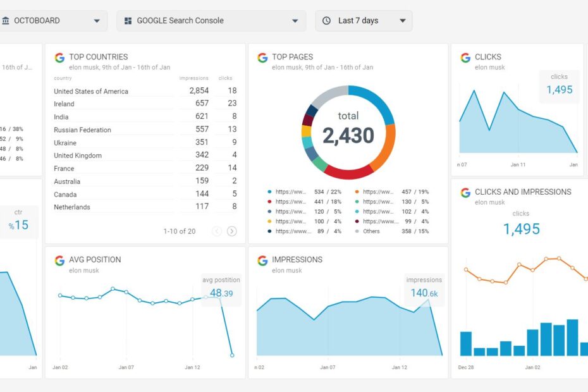Click the legend entry with 457 / 19%
This screenshot has height=392, width=588.
(392, 192)
